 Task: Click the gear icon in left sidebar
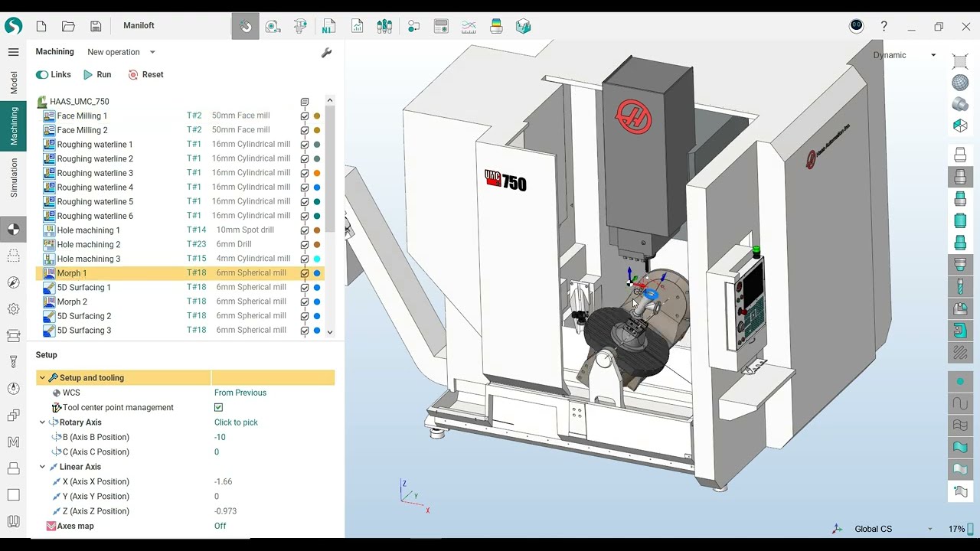point(13,309)
